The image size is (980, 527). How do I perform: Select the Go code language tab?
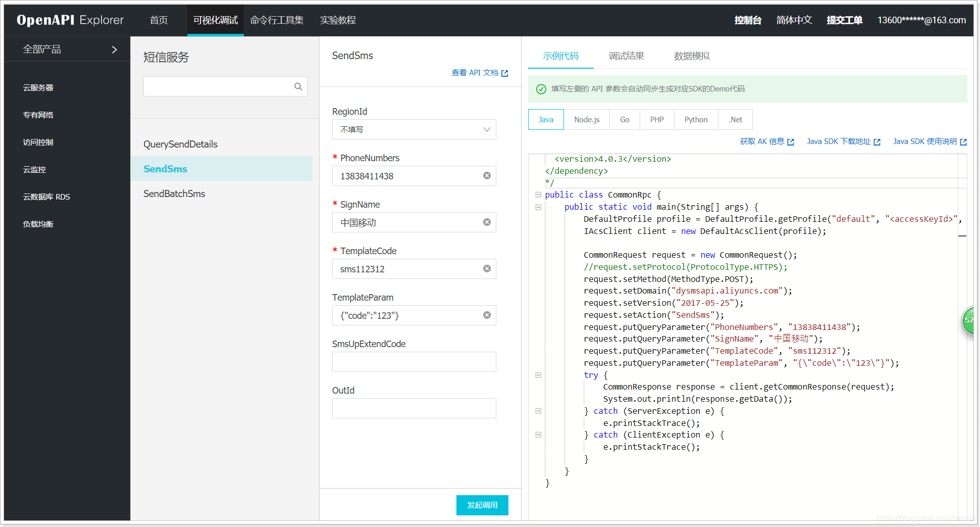click(625, 120)
